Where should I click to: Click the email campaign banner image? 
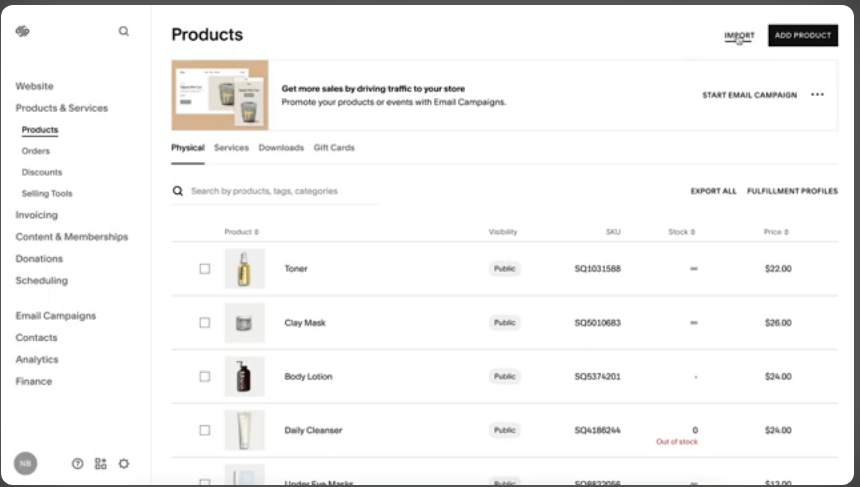click(x=220, y=95)
